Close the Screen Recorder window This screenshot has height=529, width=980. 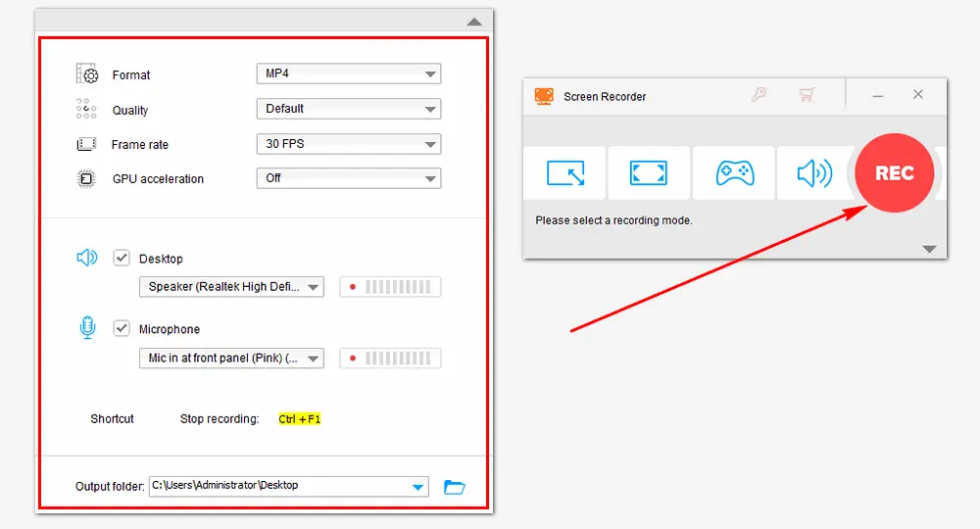pyautogui.click(x=918, y=94)
